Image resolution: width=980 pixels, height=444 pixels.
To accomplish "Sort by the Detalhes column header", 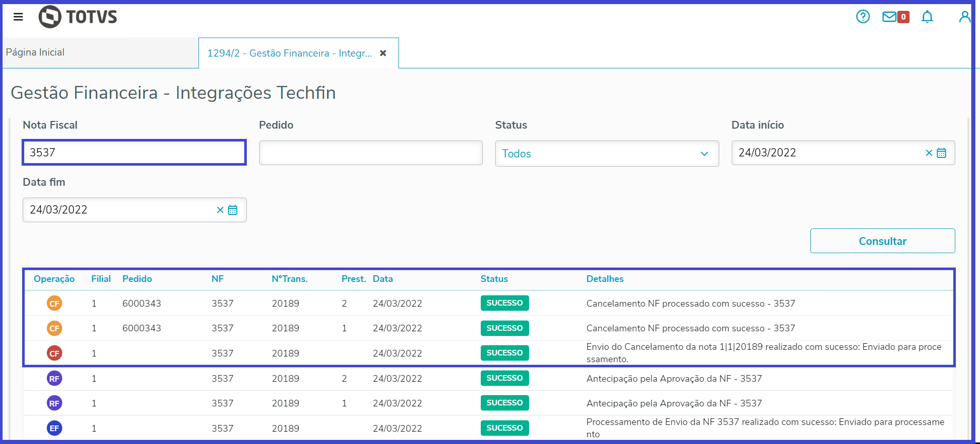I will (x=605, y=279).
